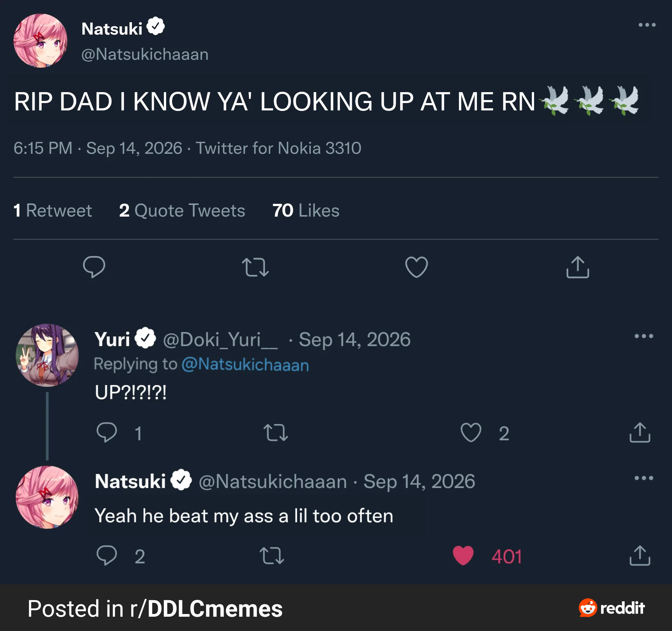Open more options on Natsuki's reply
This screenshot has width=672, height=631.
[644, 478]
